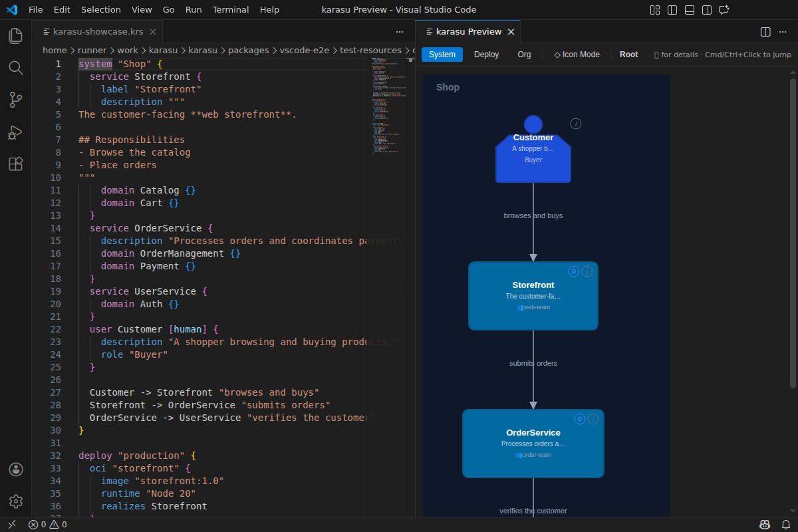Expand the 'vscode-e2e' breadcrumb segment

pyautogui.click(x=304, y=50)
